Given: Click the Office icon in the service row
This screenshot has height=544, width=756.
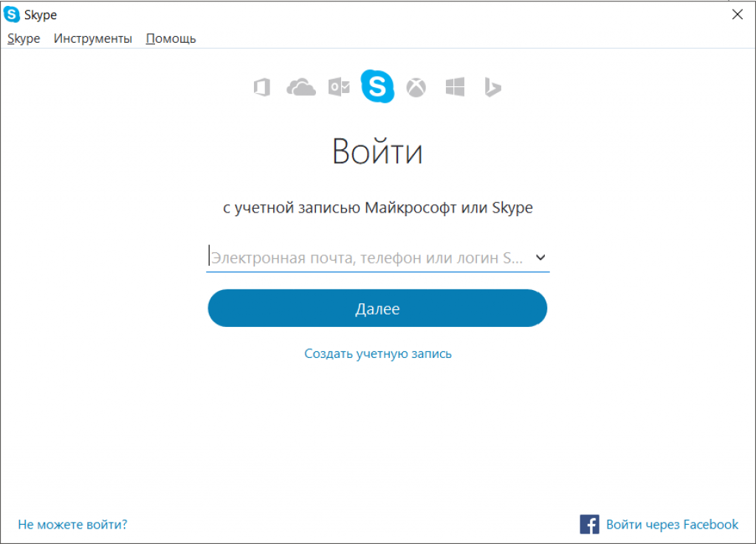Looking at the screenshot, I should (x=262, y=88).
